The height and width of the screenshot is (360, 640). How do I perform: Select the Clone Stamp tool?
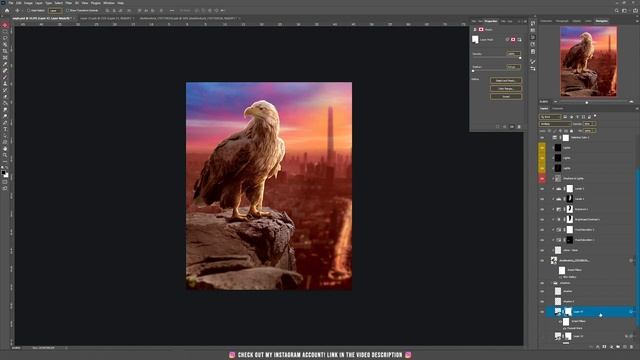click(x=5, y=84)
